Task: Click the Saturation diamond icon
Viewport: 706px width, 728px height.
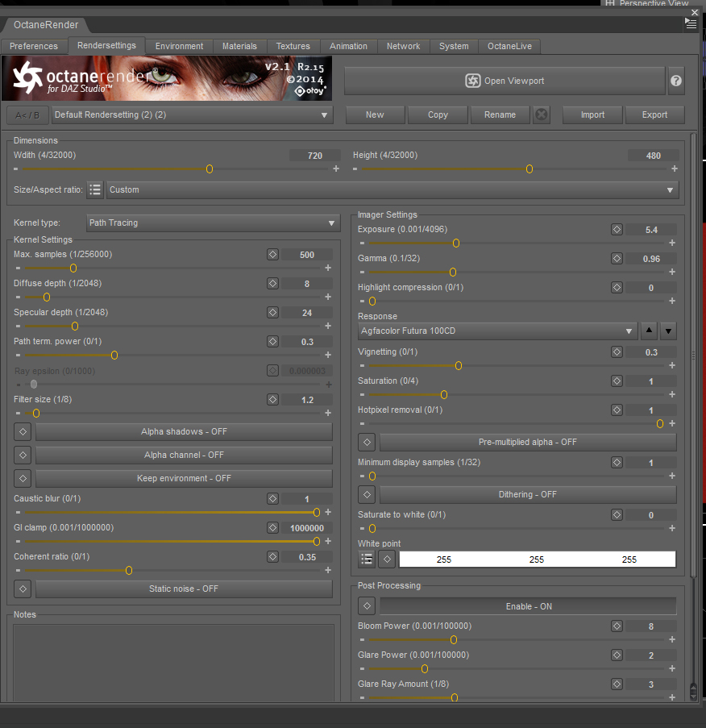Action: 617,381
